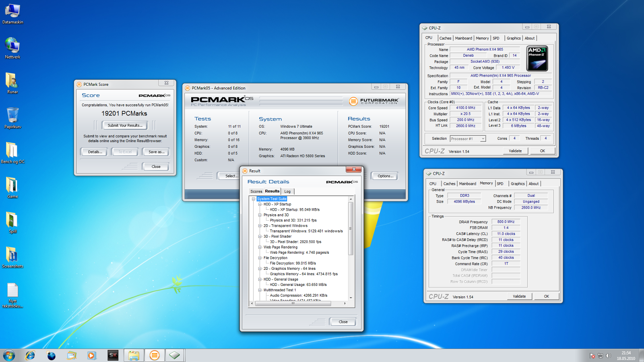Collapse the Physics and 3D node

pos(260,215)
